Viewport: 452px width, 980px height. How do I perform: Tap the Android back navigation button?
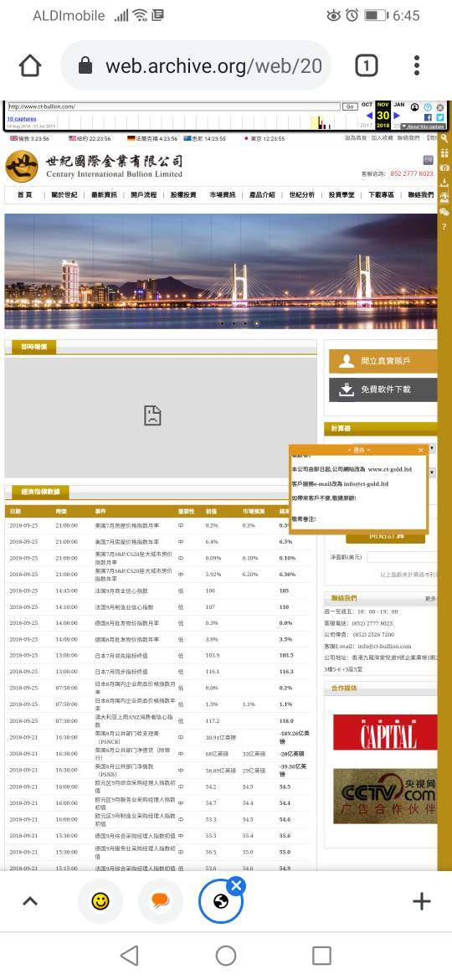[129, 955]
